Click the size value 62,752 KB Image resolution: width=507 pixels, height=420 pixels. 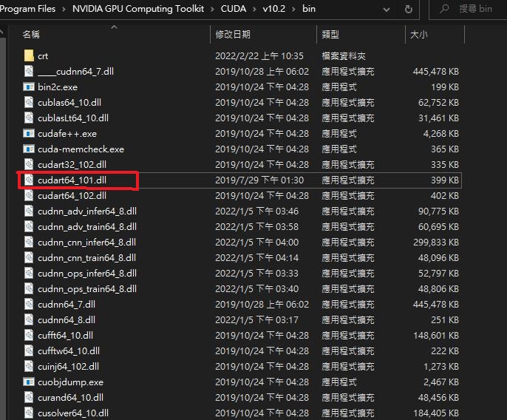pyautogui.click(x=438, y=102)
